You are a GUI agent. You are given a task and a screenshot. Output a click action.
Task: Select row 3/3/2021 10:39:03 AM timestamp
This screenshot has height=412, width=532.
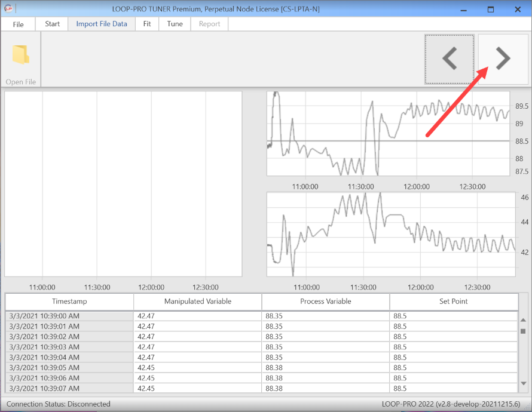click(69, 347)
